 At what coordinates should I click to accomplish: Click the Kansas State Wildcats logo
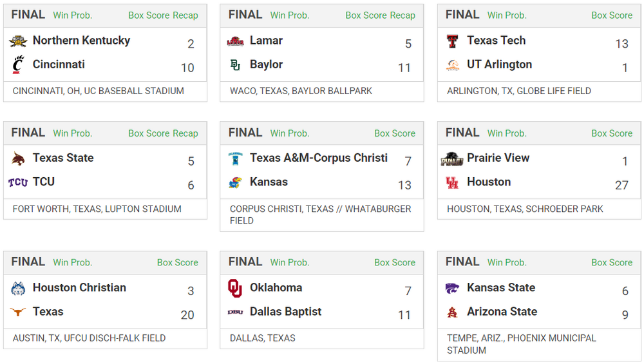[x=452, y=288]
